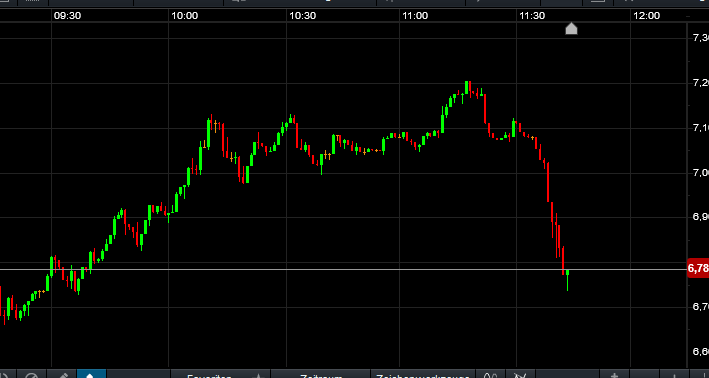Click the red 6,78 current price tag
Screen dimensions: 709x378
[698, 268]
